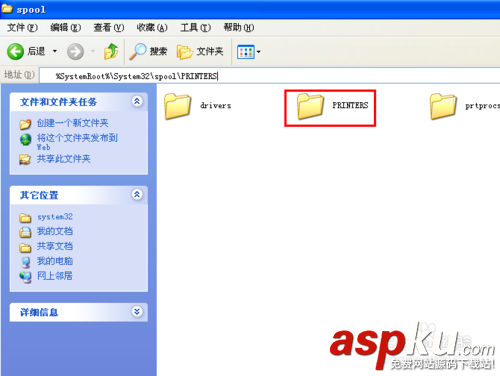Open the 编辑(E) menu
This screenshot has height=376, width=500.
pyautogui.click(x=65, y=27)
